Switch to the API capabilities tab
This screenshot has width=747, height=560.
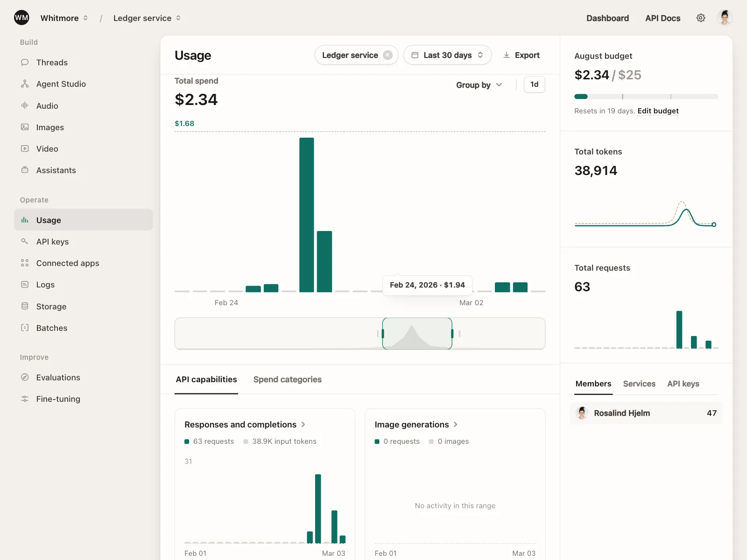click(206, 379)
